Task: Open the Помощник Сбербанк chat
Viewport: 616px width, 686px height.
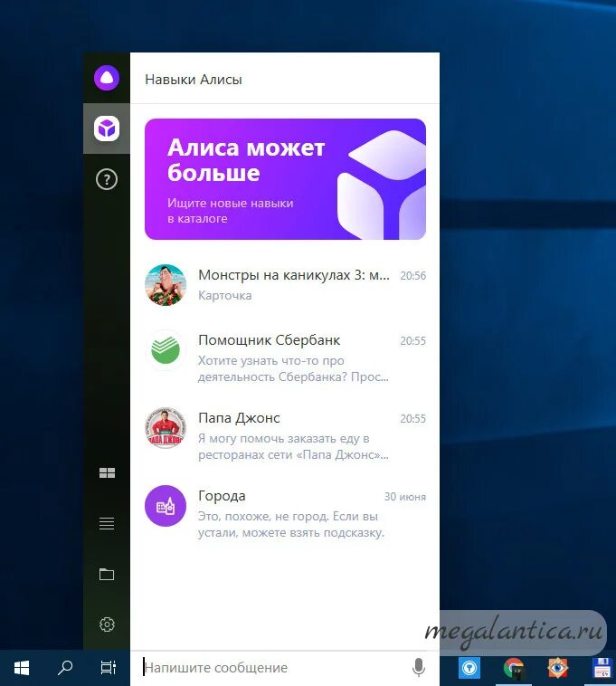Action: 285,357
